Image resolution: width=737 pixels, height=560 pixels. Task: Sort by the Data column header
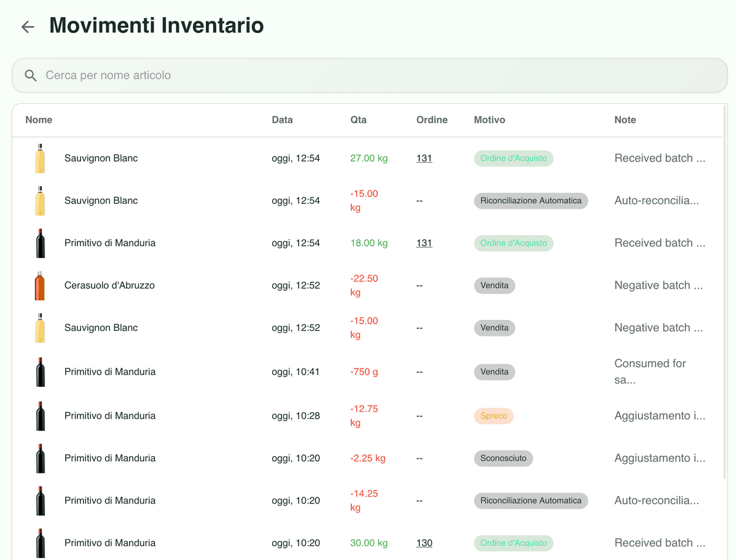click(282, 120)
